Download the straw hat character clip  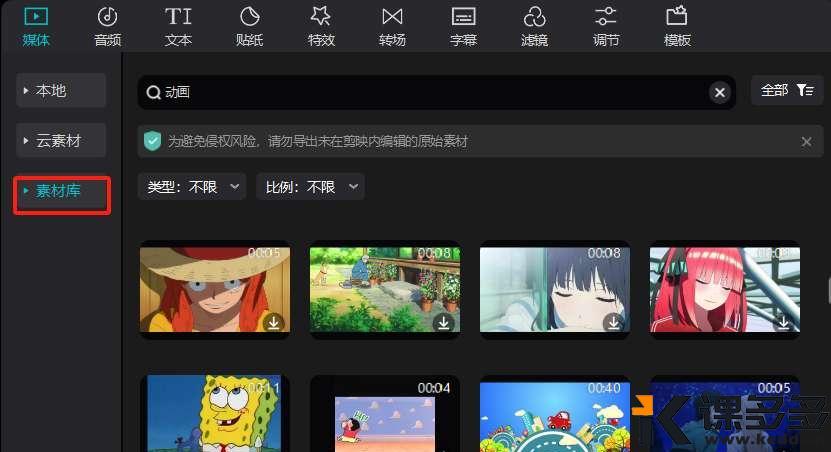pos(273,322)
